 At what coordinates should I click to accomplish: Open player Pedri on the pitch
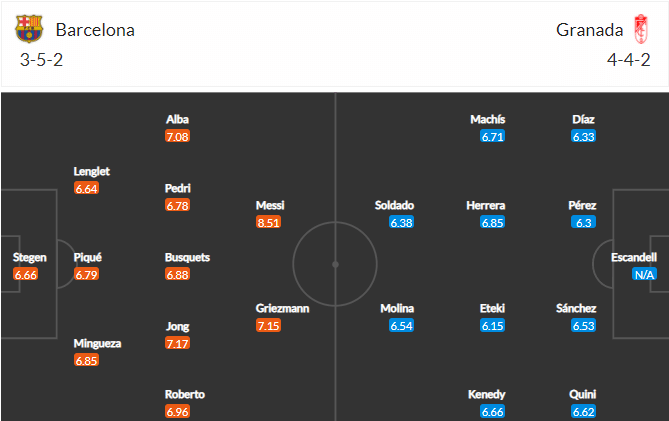pyautogui.click(x=177, y=188)
